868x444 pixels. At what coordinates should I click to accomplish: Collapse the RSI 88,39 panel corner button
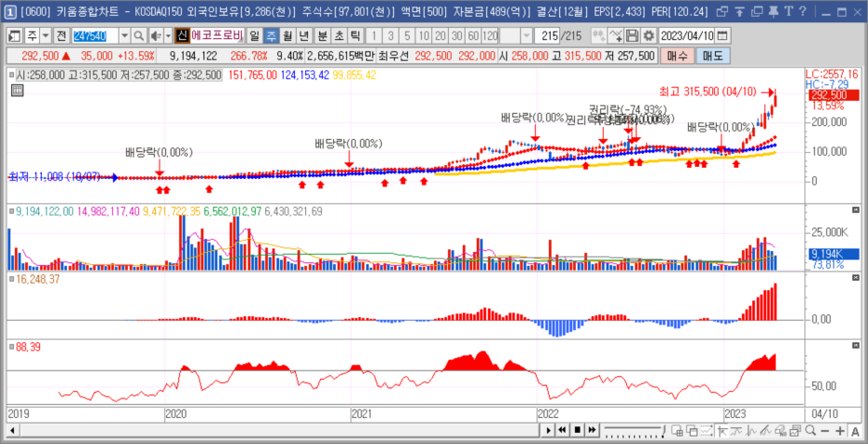point(855,345)
